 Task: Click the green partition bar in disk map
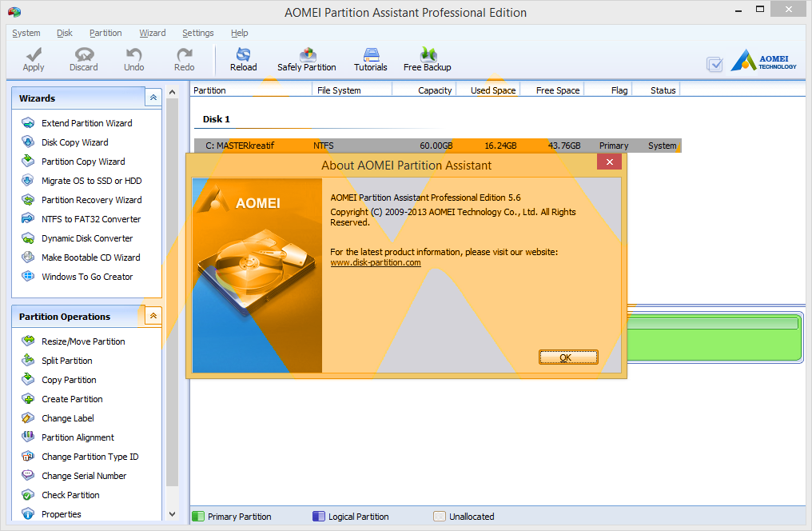[x=714, y=337]
